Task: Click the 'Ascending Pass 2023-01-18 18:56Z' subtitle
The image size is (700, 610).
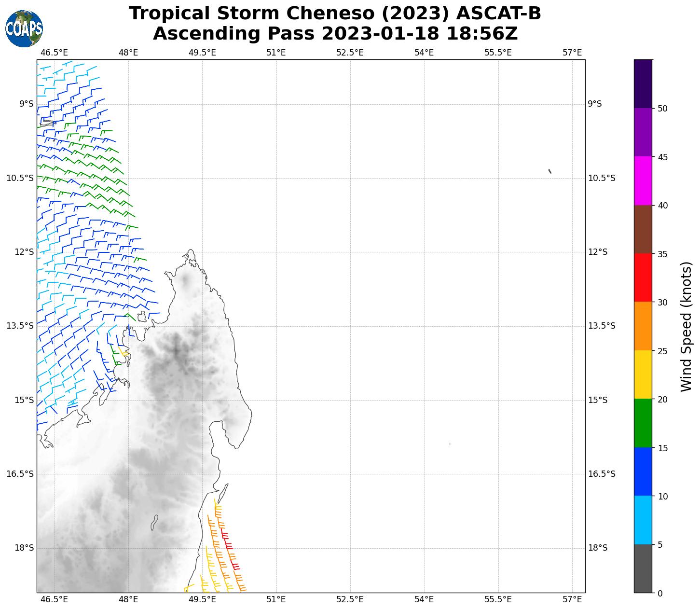Action: click(x=335, y=34)
